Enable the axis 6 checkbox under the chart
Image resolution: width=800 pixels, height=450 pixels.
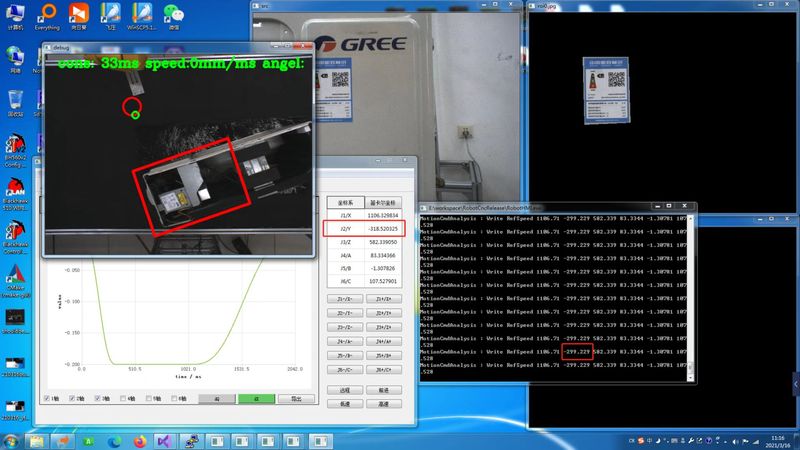[179, 398]
